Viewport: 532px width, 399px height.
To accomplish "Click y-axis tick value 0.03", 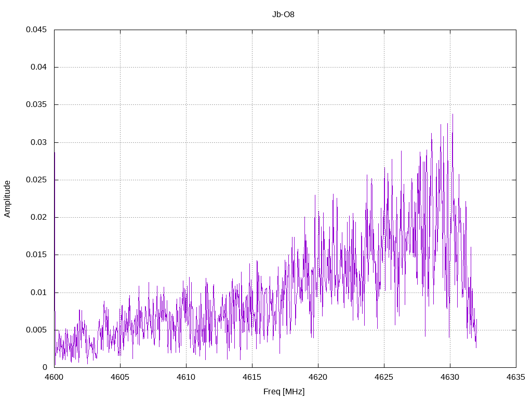I will (38, 142).
